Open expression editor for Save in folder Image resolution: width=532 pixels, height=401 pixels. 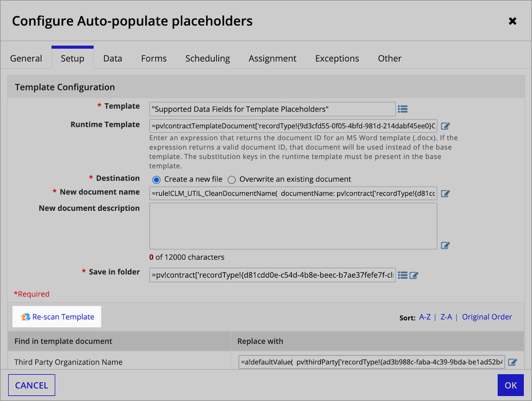click(x=414, y=275)
